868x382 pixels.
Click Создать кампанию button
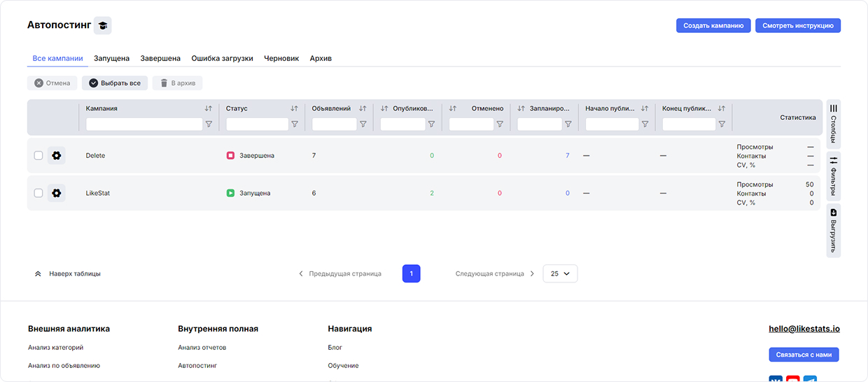coord(713,25)
